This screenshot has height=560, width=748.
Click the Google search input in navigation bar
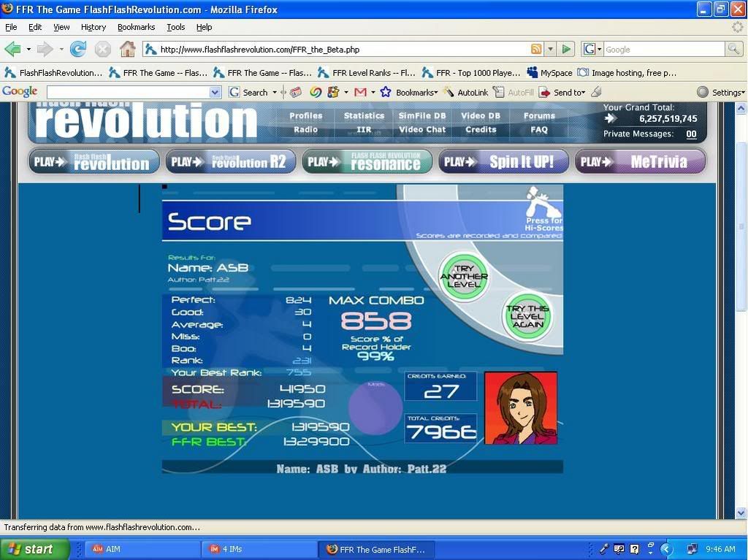663,50
